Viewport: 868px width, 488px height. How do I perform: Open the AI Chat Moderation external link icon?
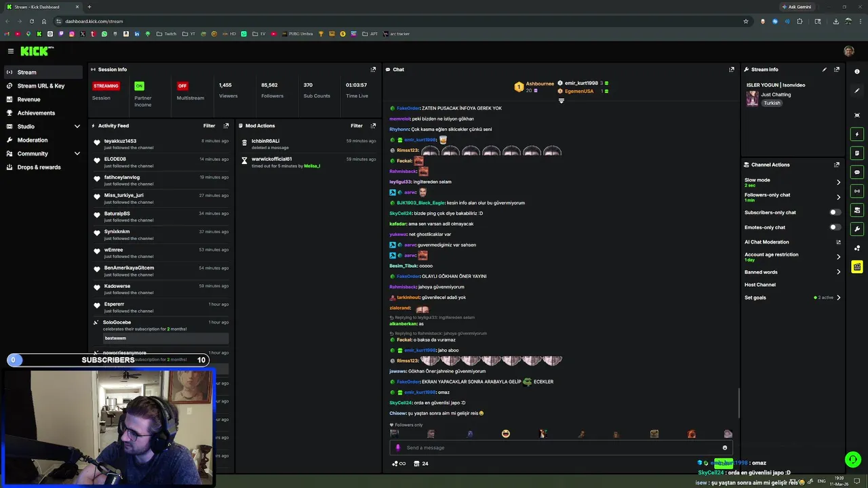(x=838, y=242)
